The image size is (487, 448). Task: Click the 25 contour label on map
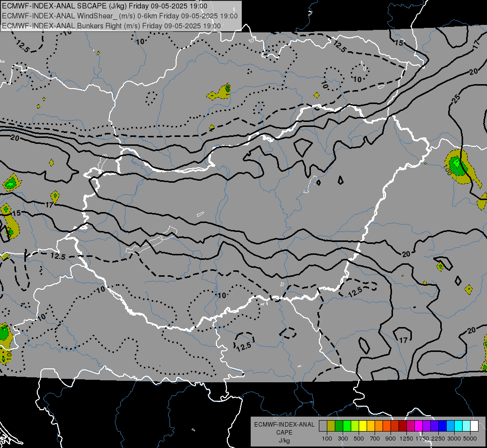[x=456, y=99]
